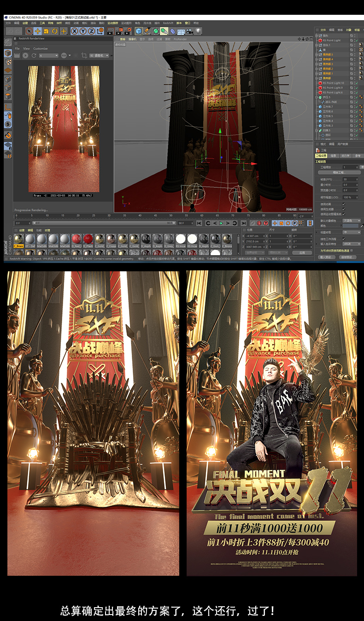364x621 pixels.
Task: Expand 扫描.5 object hierarchy
Action: (317, 130)
